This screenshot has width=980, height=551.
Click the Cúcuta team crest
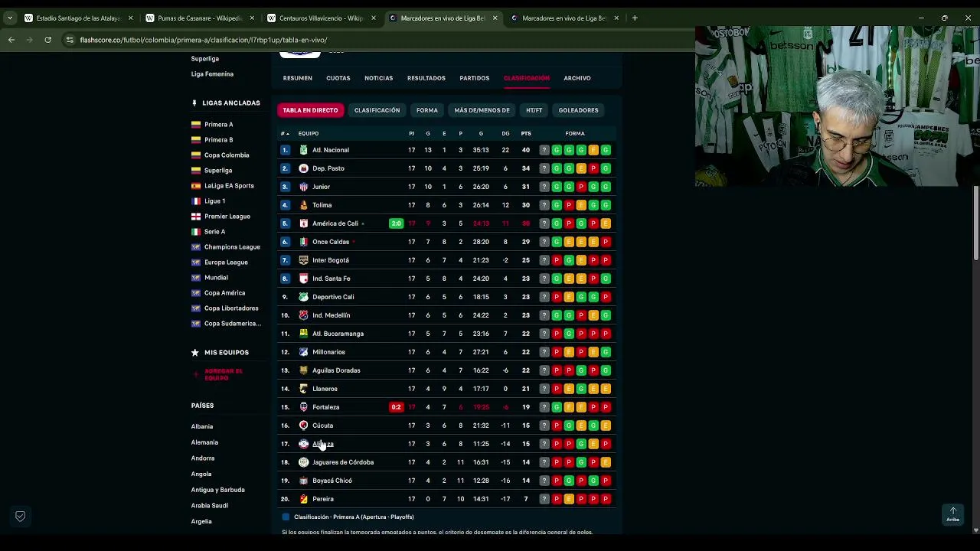click(303, 425)
